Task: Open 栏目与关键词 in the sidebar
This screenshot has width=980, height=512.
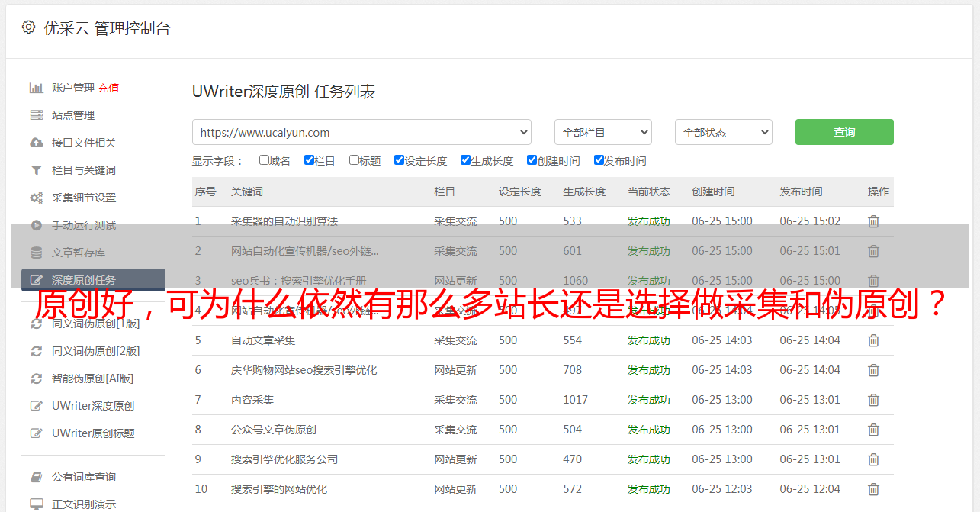Action: [84, 170]
